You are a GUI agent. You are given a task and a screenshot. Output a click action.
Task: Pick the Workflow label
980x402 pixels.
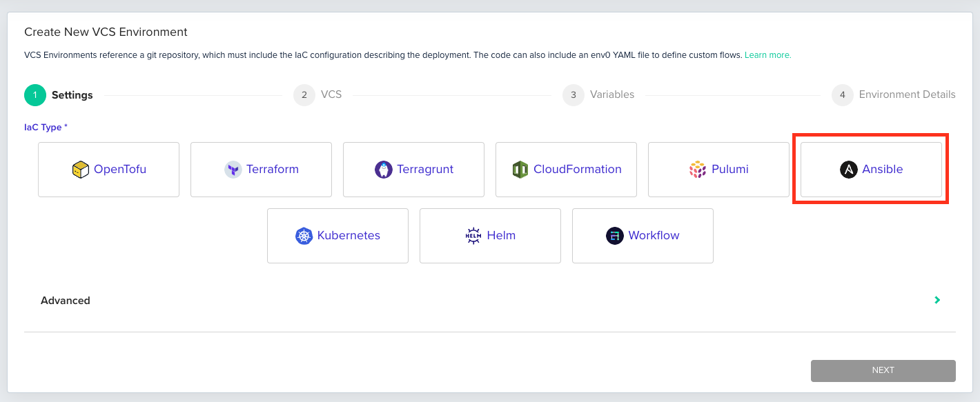click(654, 236)
